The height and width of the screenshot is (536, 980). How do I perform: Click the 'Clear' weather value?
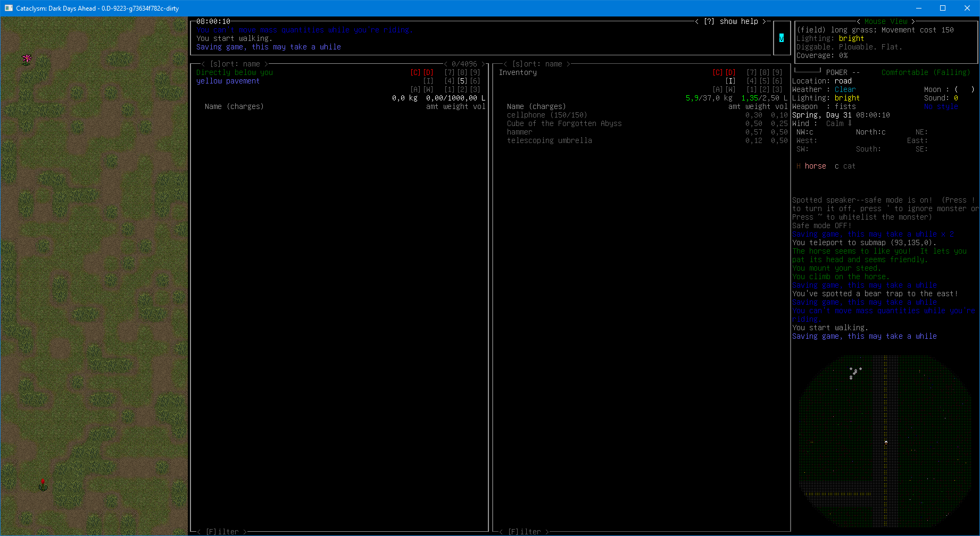click(845, 89)
